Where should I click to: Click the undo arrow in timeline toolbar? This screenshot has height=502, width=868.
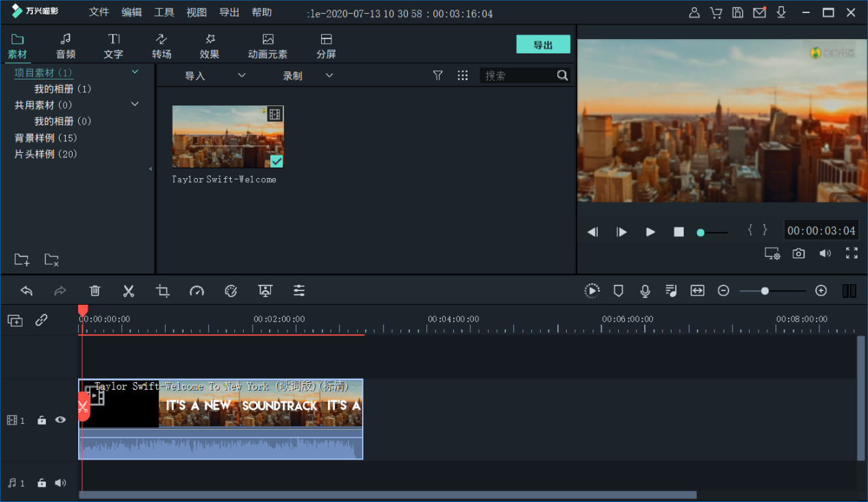27,291
